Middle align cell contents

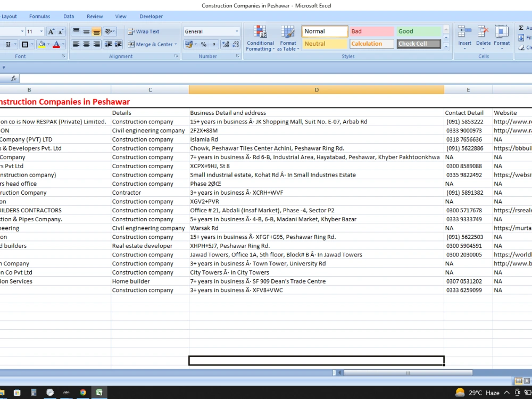tap(86, 31)
